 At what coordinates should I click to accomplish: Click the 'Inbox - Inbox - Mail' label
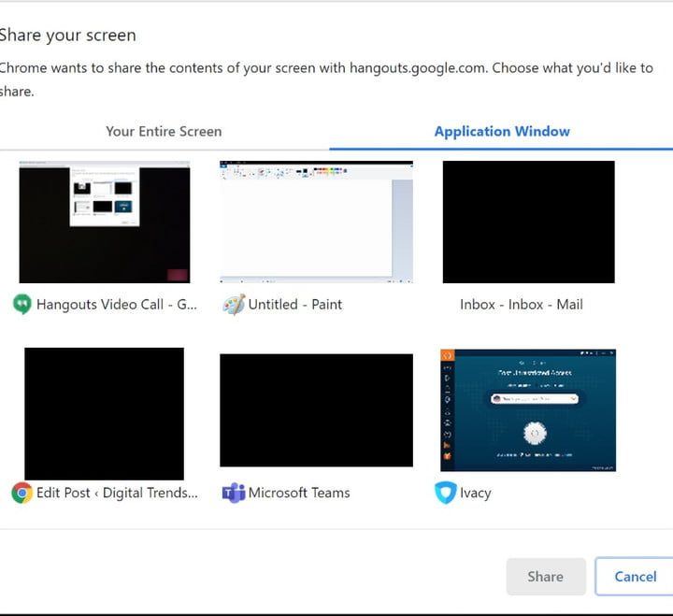tap(522, 305)
